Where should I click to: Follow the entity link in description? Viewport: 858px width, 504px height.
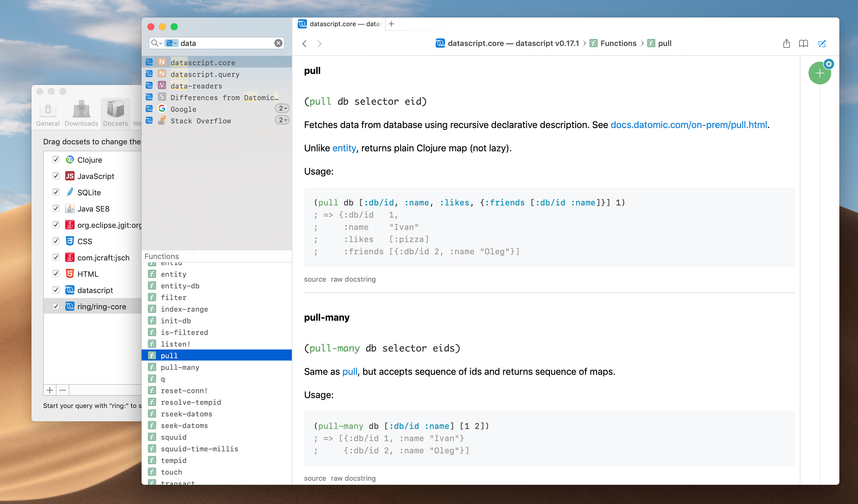(344, 148)
